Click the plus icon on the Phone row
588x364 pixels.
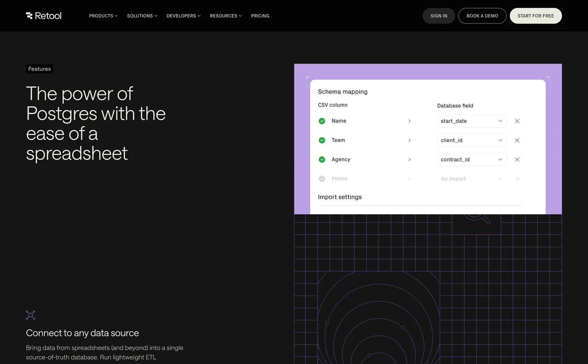point(517,179)
